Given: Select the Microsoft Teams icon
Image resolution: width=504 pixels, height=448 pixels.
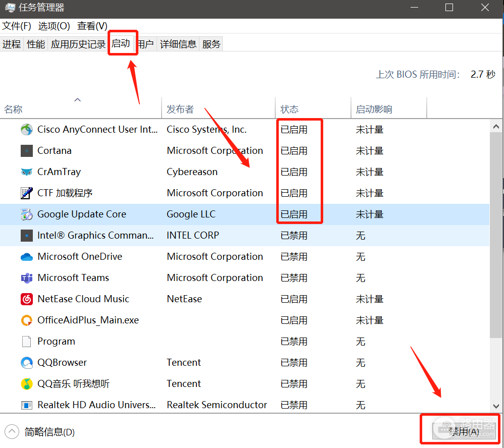Looking at the screenshot, I should (27, 278).
